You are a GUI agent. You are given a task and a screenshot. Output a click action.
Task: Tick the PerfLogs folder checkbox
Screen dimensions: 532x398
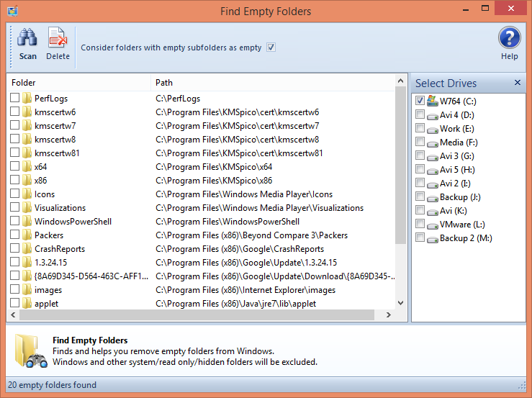pos(14,98)
